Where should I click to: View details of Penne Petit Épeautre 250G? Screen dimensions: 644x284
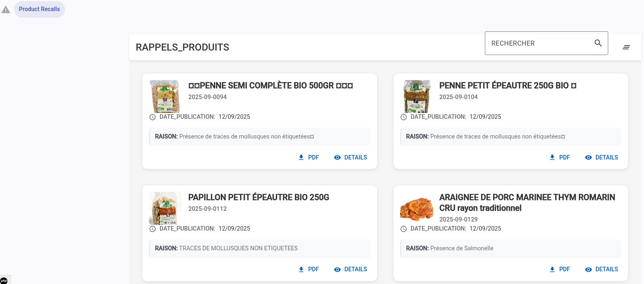click(601, 157)
